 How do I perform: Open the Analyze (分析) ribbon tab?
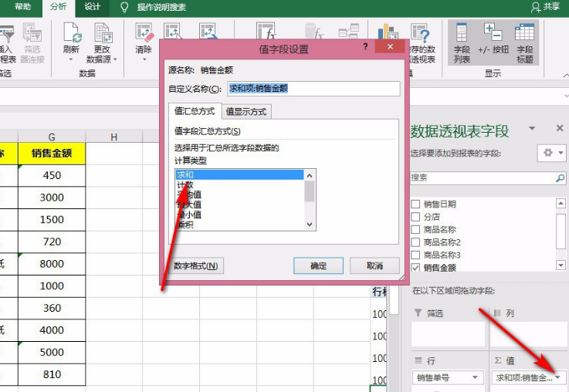pos(59,7)
